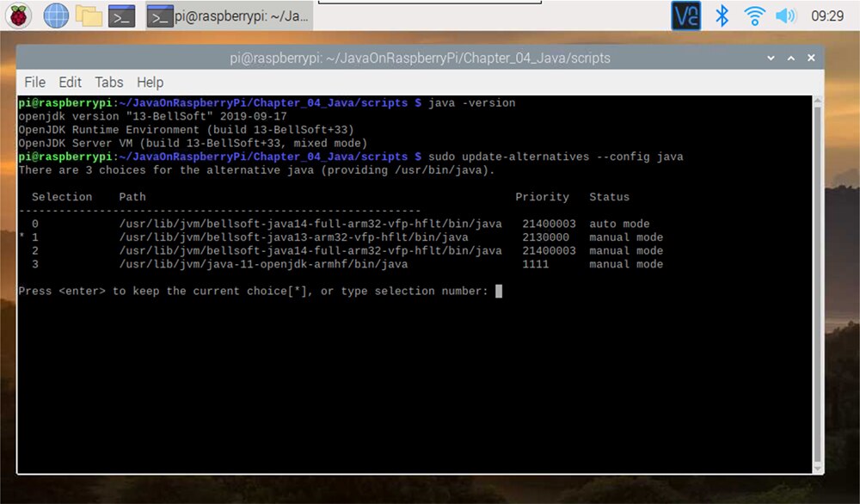Click the java14 path in selection 2 row
This screenshot has height=504, width=860.
[x=310, y=250]
